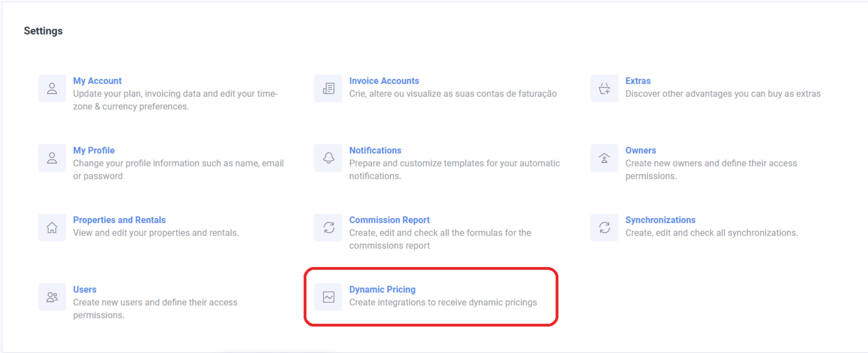This screenshot has height=353, width=868.
Task: Click 'View and edit your properties' description
Action: coord(156,233)
